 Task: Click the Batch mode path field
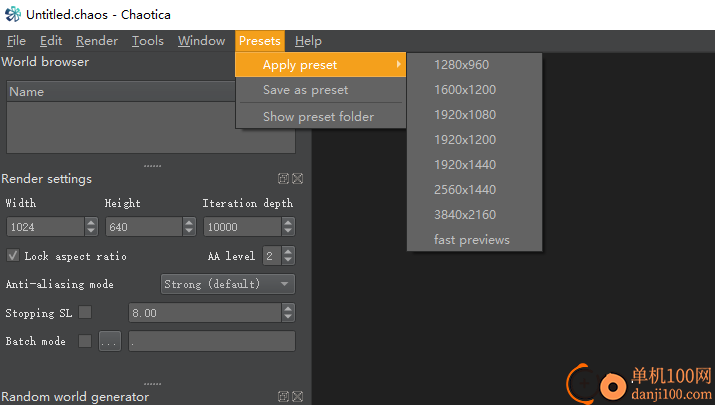212,341
